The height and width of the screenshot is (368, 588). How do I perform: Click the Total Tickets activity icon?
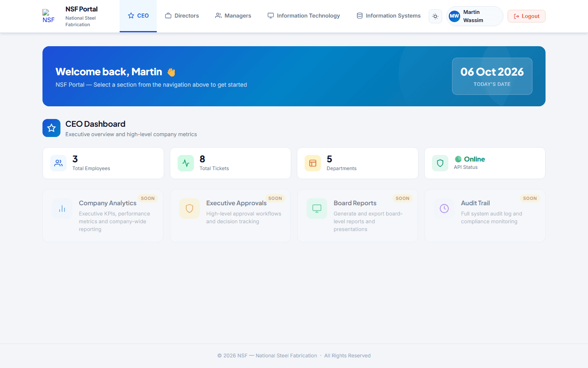point(186,163)
